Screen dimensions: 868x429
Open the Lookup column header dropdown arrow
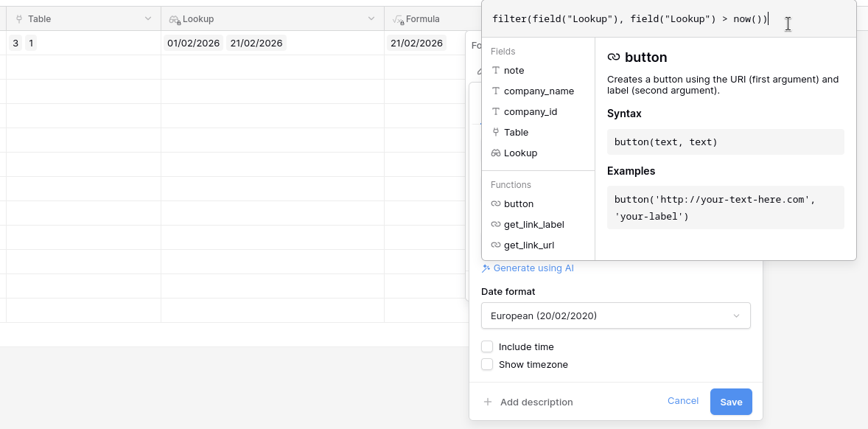point(371,19)
